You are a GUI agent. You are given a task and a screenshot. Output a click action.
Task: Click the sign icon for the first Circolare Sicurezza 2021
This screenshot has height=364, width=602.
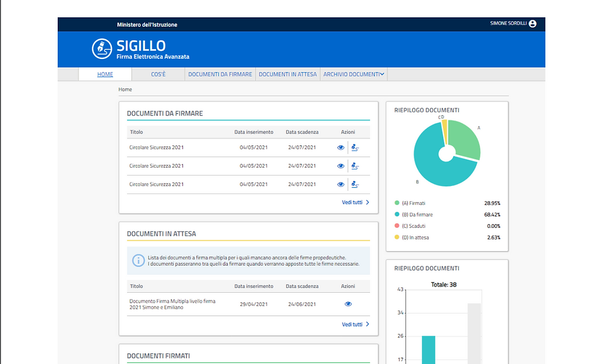coord(354,147)
